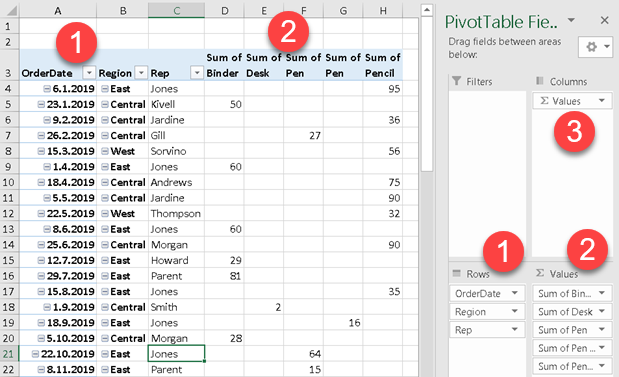Viewport: 619px width, 377px height.
Task: Collapse East region in row 21
Action: pyautogui.click(x=105, y=354)
